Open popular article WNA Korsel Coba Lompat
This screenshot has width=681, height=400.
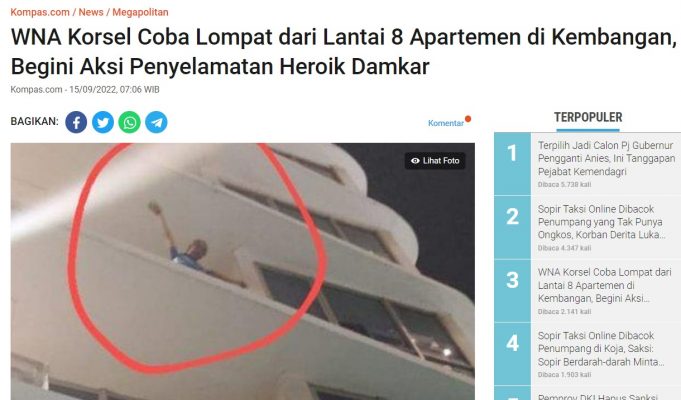coord(605,285)
